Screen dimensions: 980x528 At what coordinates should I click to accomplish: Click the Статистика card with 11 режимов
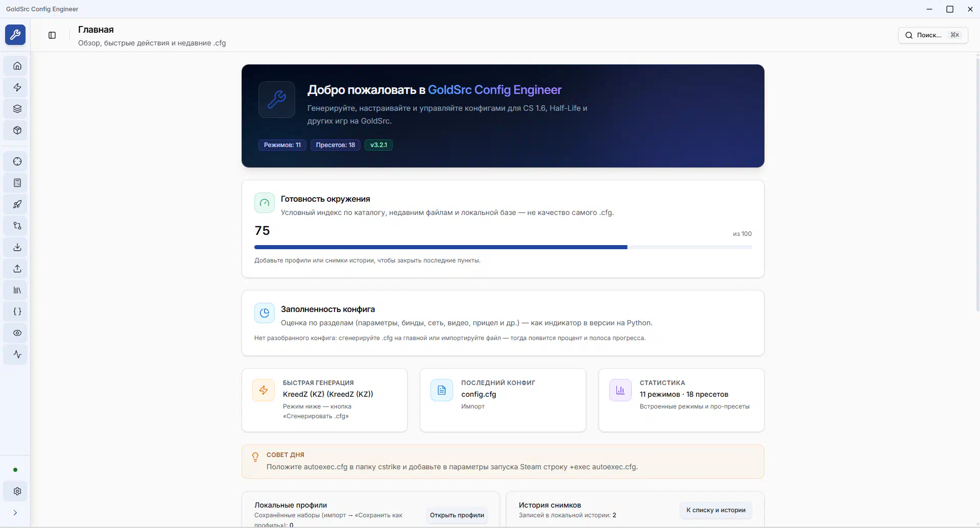point(681,400)
